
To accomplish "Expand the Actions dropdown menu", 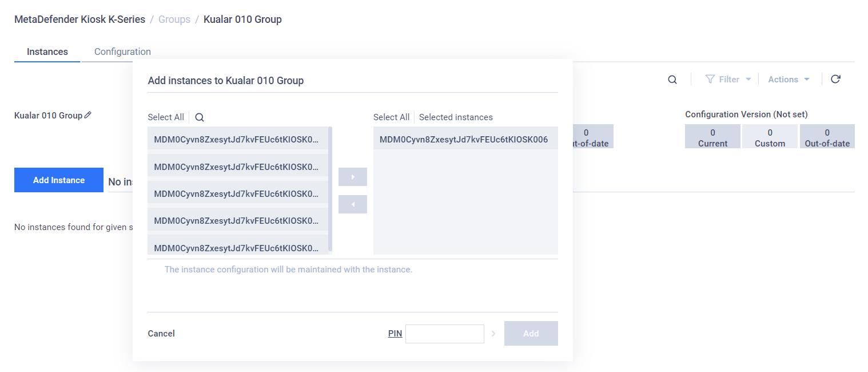I will 789,80.
